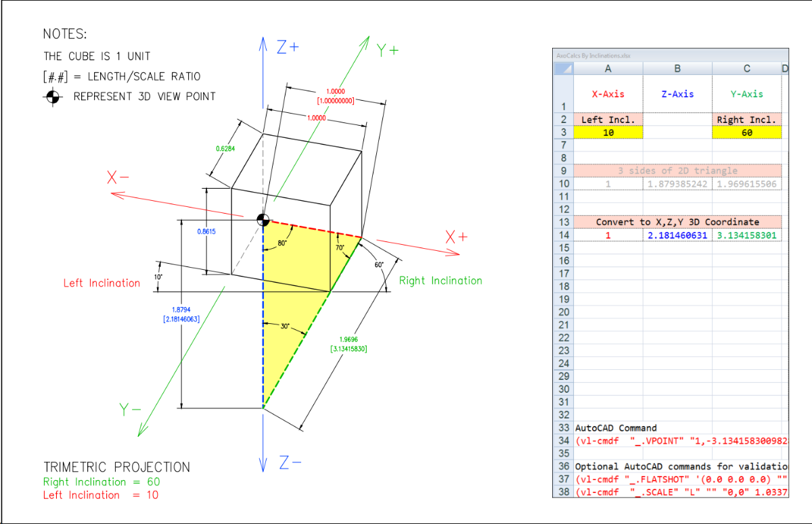The image size is (812, 524).
Task: Click the 30° angle label
Action: click(x=286, y=326)
